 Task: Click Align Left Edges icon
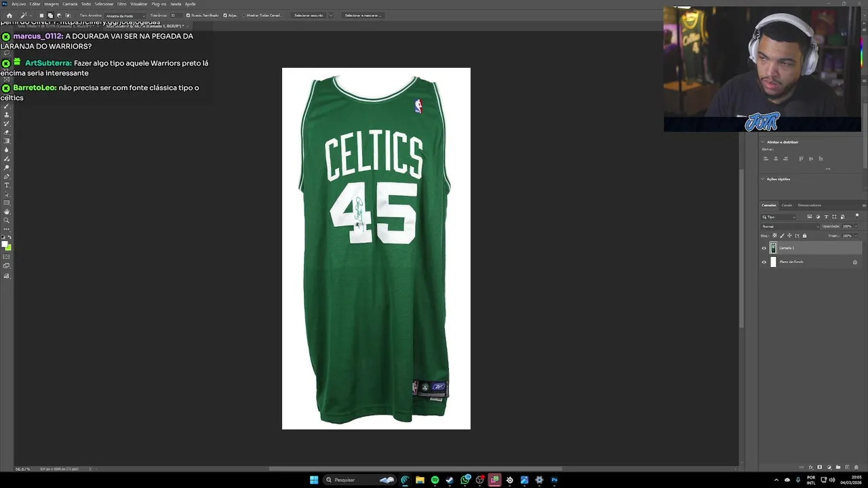tap(766, 159)
